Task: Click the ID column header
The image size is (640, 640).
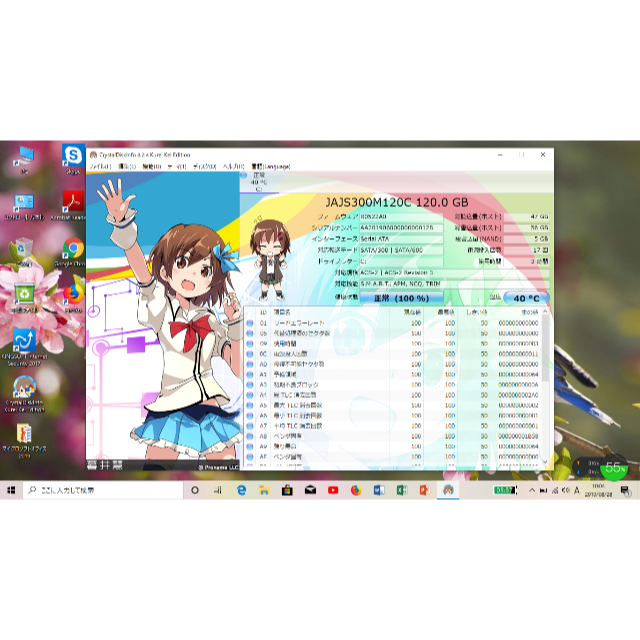Action: 263,312
